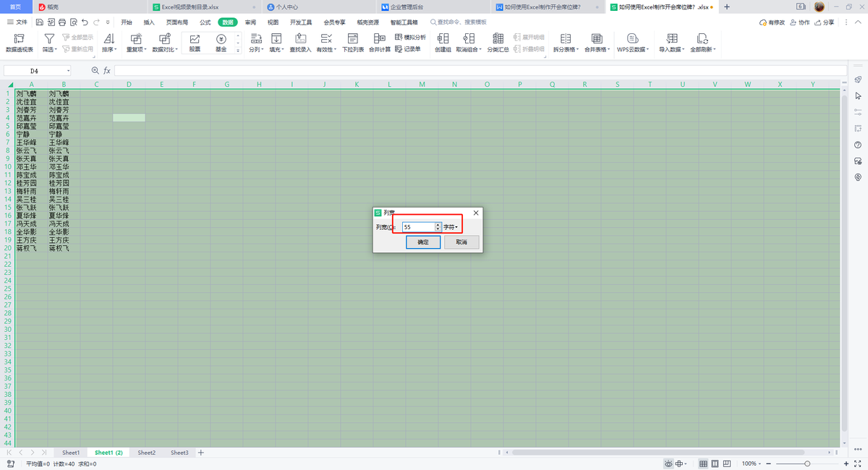
Task: Open the 数据对比 data compare tool
Action: pos(164,43)
